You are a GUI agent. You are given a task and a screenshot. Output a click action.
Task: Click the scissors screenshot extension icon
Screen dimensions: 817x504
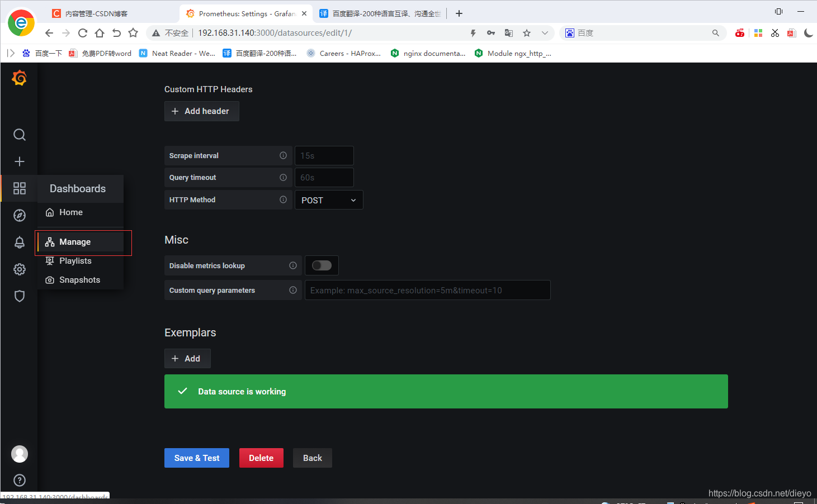click(775, 33)
